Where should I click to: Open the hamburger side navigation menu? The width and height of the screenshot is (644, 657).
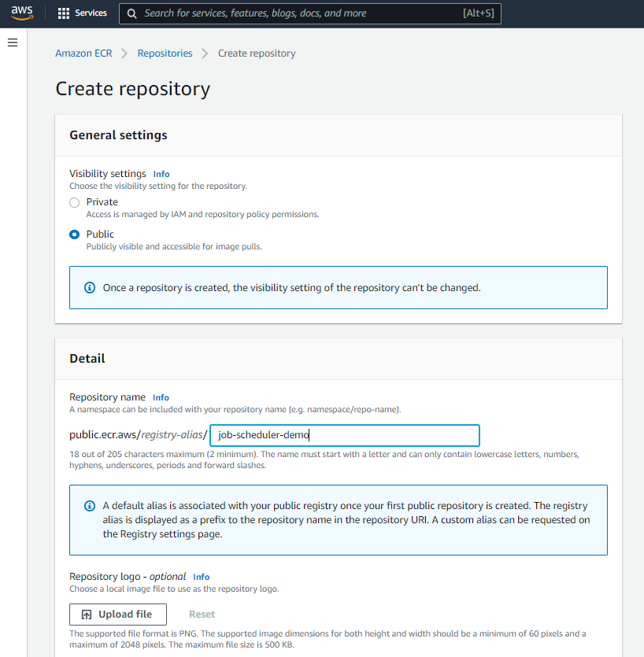click(13, 42)
